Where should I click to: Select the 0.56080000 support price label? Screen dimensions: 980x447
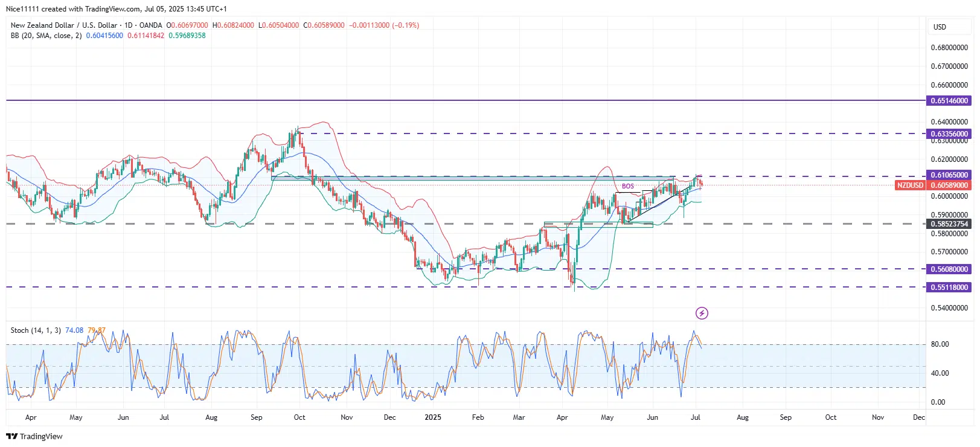click(x=949, y=269)
